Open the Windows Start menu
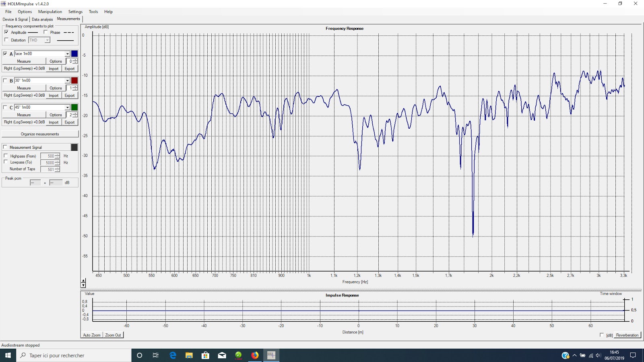This screenshot has height=362, width=644. point(8,355)
